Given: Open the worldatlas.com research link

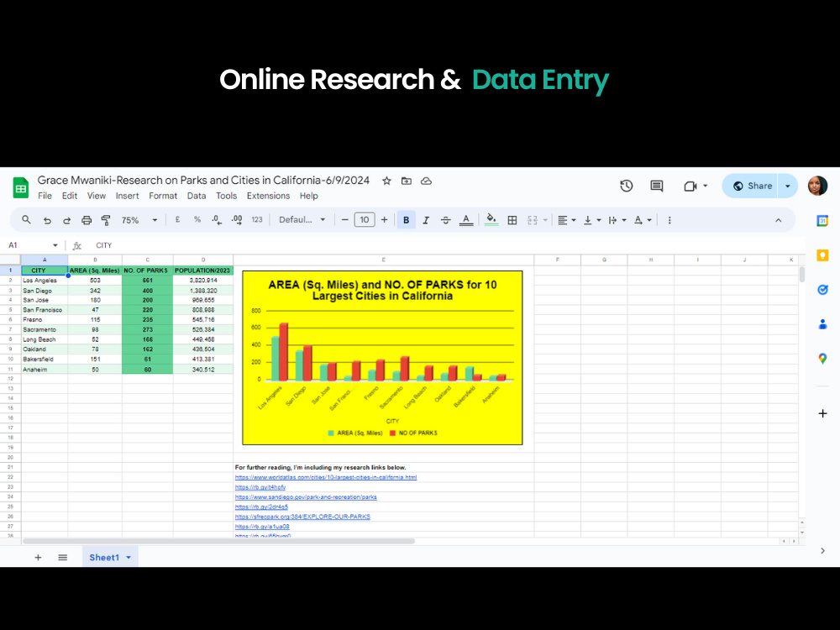Looking at the screenshot, I should click(x=326, y=477).
